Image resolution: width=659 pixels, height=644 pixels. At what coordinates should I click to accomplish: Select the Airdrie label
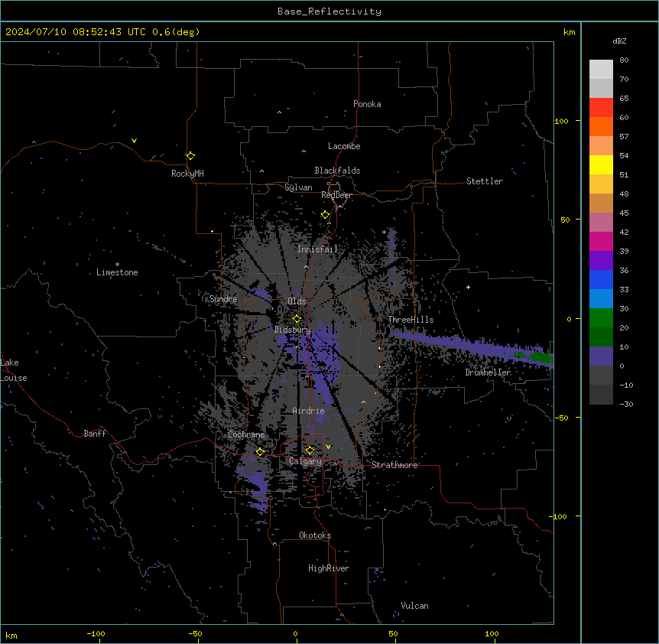click(308, 411)
